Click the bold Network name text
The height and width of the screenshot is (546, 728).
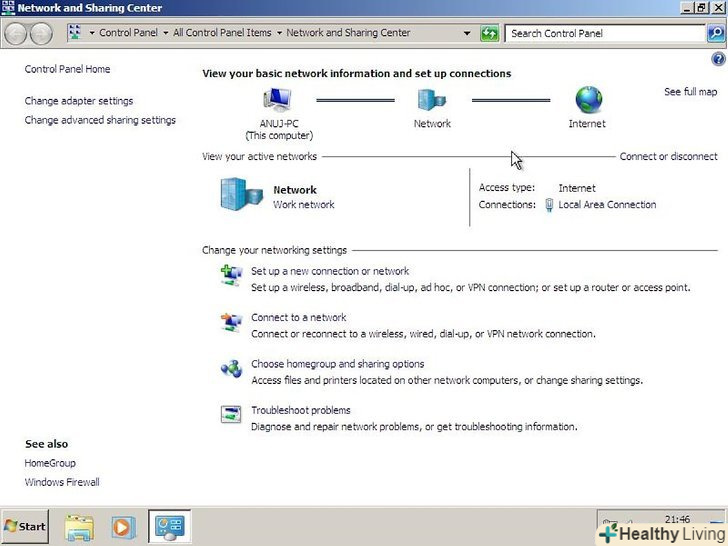coord(295,190)
